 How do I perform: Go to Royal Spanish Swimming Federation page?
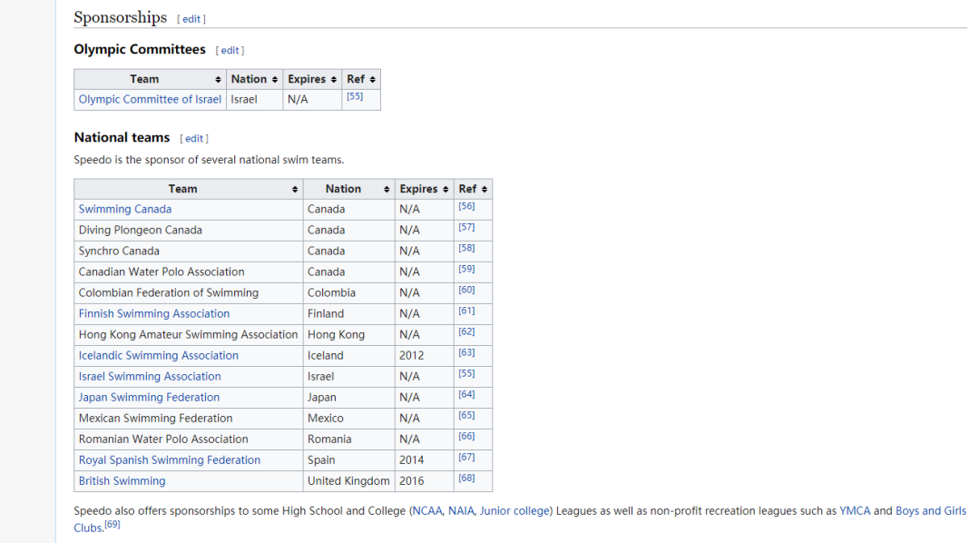(170, 460)
